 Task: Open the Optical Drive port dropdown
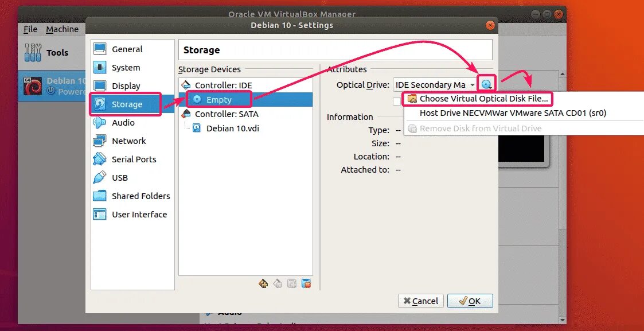click(435, 85)
